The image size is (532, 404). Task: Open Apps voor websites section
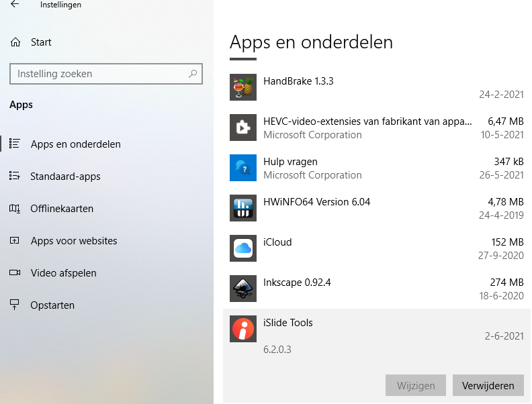pos(74,241)
